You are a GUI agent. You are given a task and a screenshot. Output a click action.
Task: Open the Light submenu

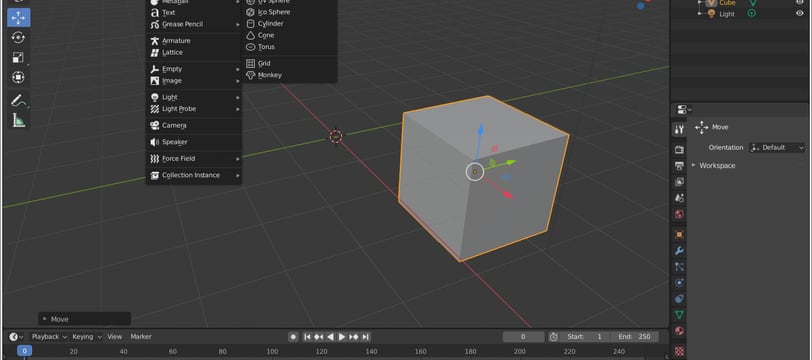tap(194, 97)
